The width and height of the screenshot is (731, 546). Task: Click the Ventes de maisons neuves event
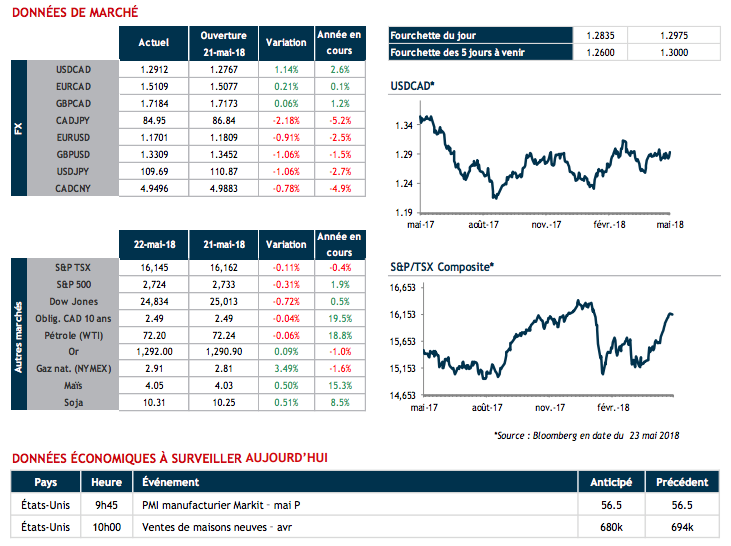pyautogui.click(x=216, y=526)
